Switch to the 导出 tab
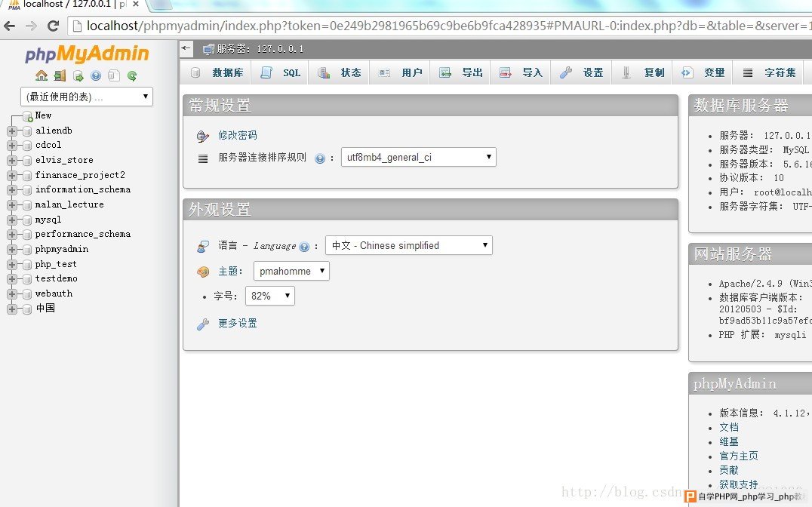This screenshot has height=507, width=812. (461, 72)
